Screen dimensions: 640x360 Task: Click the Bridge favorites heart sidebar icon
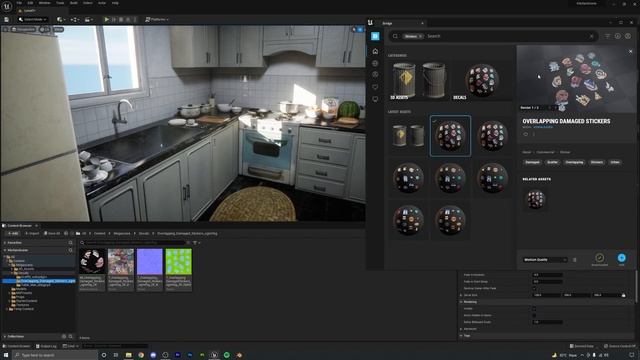(x=375, y=87)
